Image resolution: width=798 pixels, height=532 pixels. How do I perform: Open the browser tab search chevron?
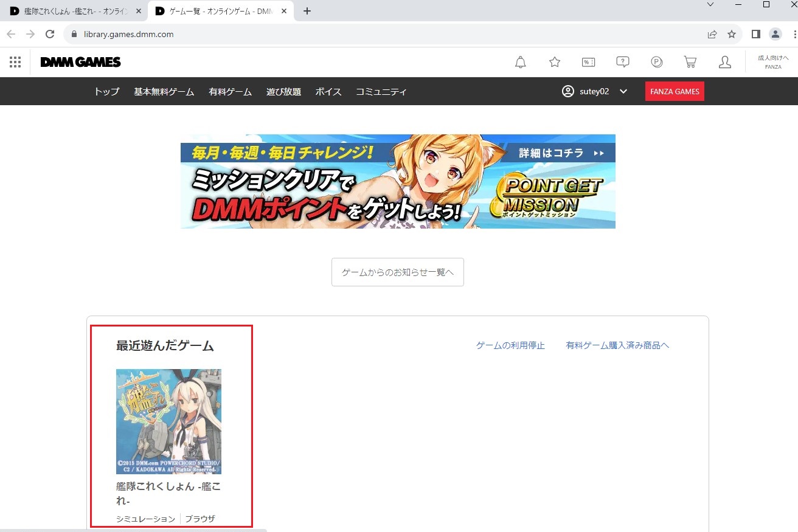pyautogui.click(x=710, y=5)
